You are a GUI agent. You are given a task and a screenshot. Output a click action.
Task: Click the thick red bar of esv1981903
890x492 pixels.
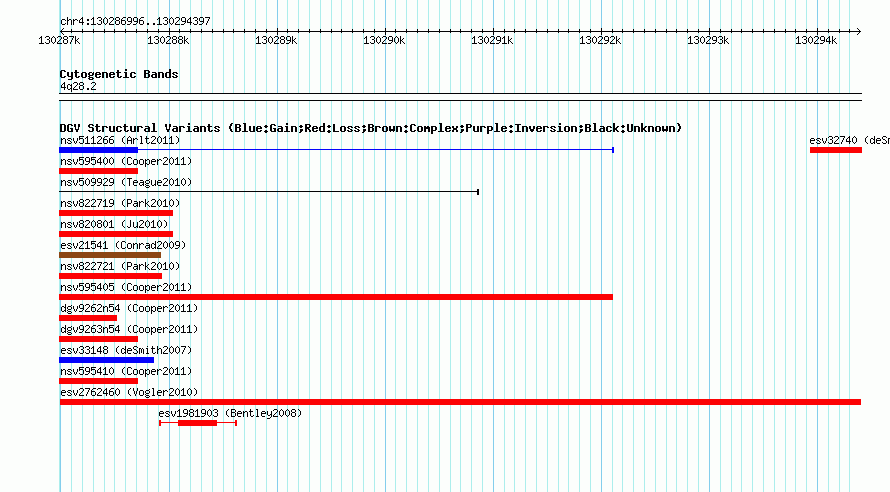pos(198,423)
